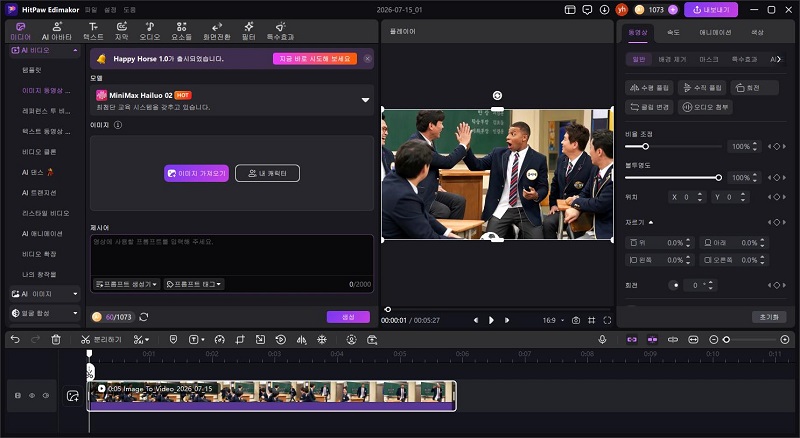Click the 이미지 가져오기 import button

196,173
